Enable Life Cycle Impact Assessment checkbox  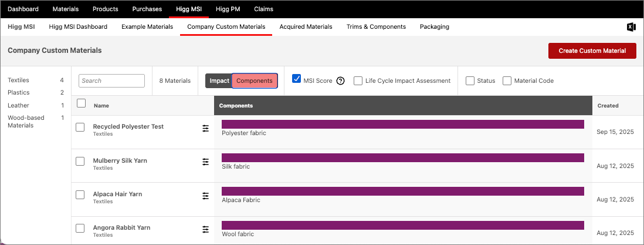[358, 80]
